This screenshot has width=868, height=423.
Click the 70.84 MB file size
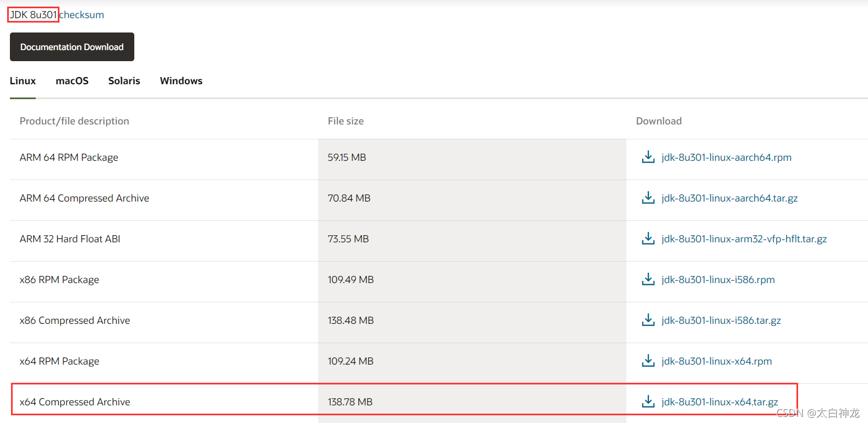click(x=349, y=198)
